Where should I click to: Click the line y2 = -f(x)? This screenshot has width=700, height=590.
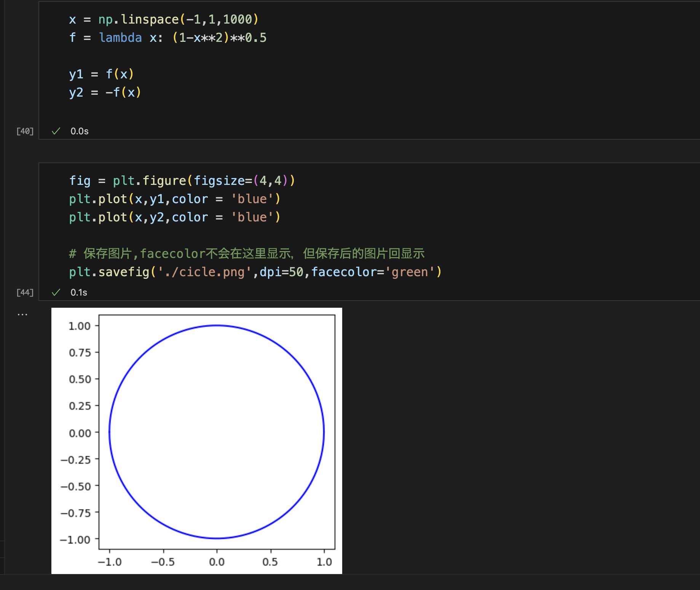tap(105, 92)
